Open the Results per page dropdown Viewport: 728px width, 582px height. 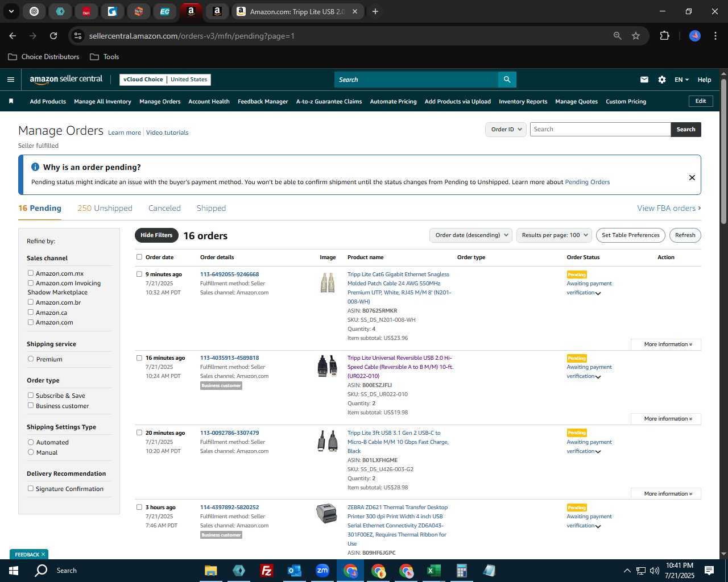[x=555, y=235]
